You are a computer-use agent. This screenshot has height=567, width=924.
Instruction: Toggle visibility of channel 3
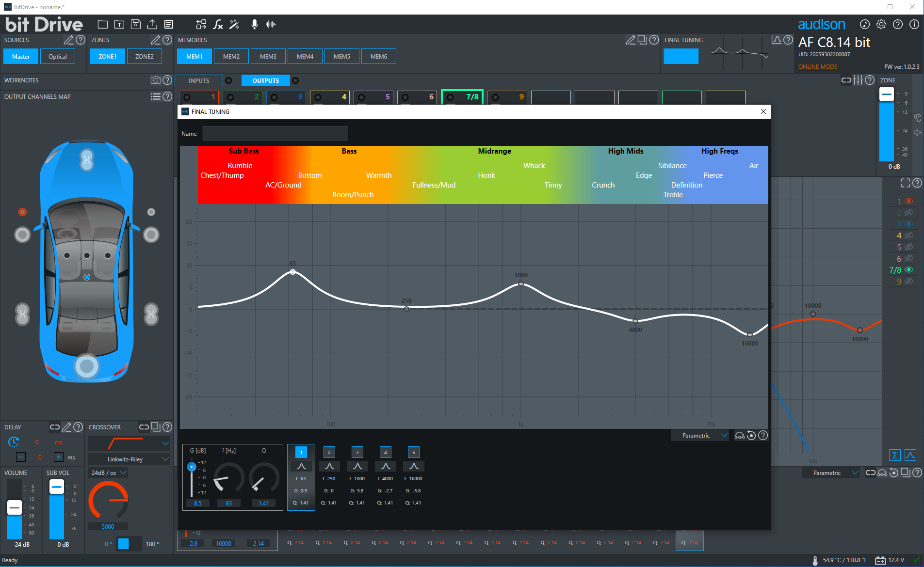point(909,224)
